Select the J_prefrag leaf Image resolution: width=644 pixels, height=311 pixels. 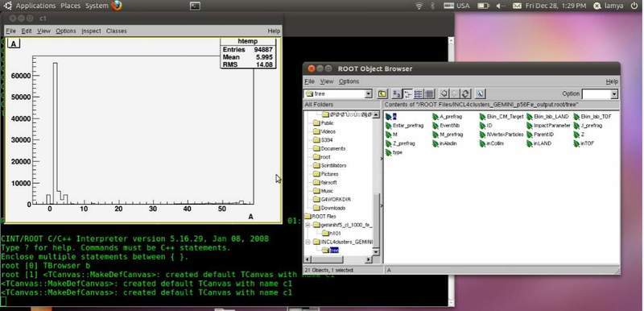click(x=588, y=126)
